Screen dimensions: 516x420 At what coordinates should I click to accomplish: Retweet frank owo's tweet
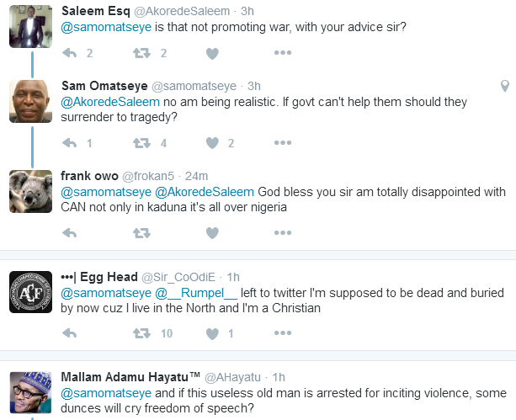pyautogui.click(x=141, y=233)
